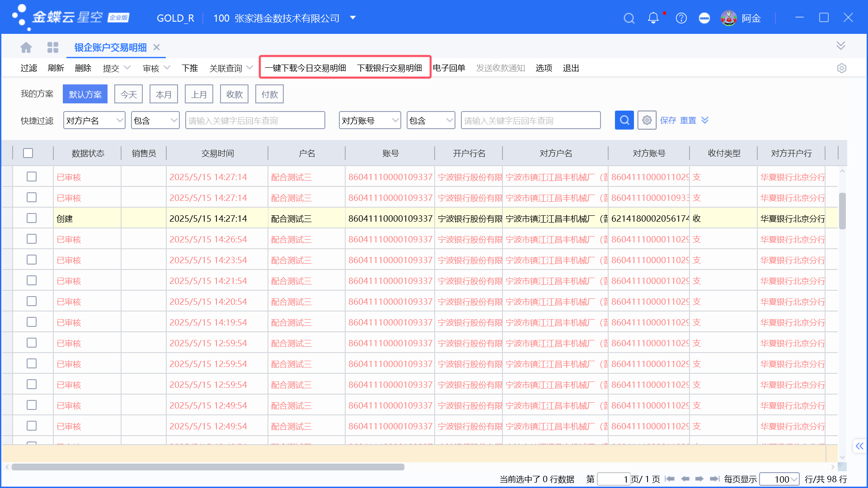The height and width of the screenshot is (488, 868).
Task: Filter by 今天
Action: tap(129, 94)
